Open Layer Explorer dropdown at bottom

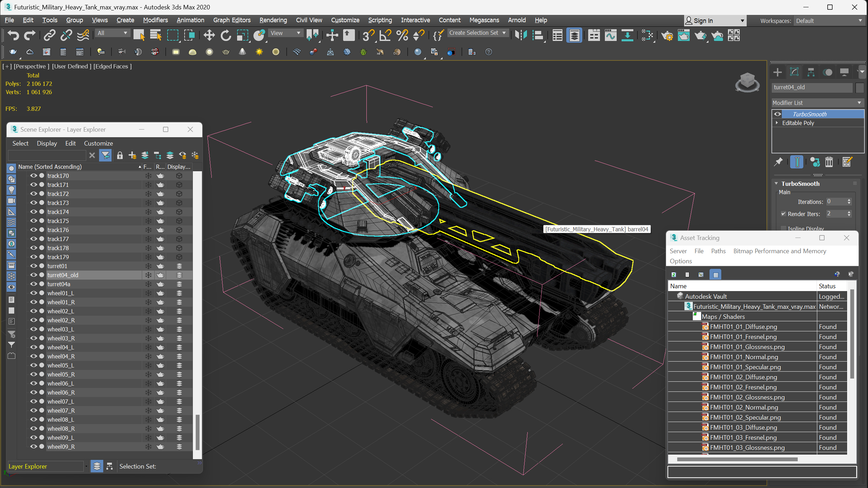[86, 466]
